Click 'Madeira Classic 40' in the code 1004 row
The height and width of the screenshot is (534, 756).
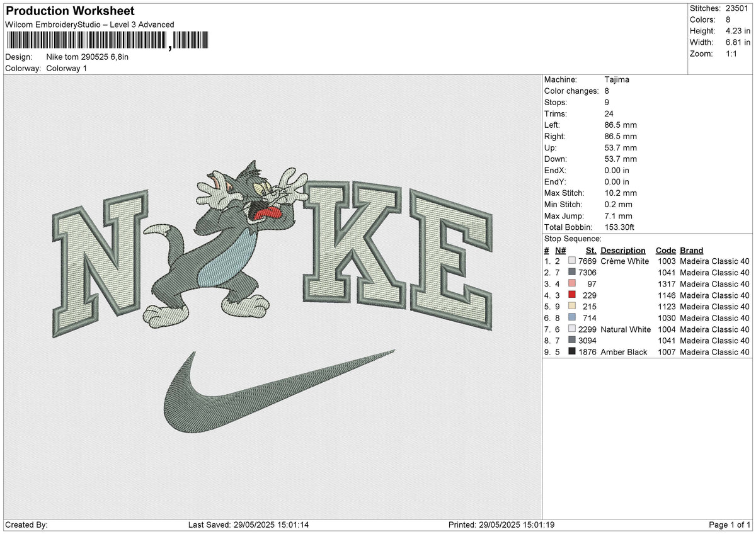point(715,329)
